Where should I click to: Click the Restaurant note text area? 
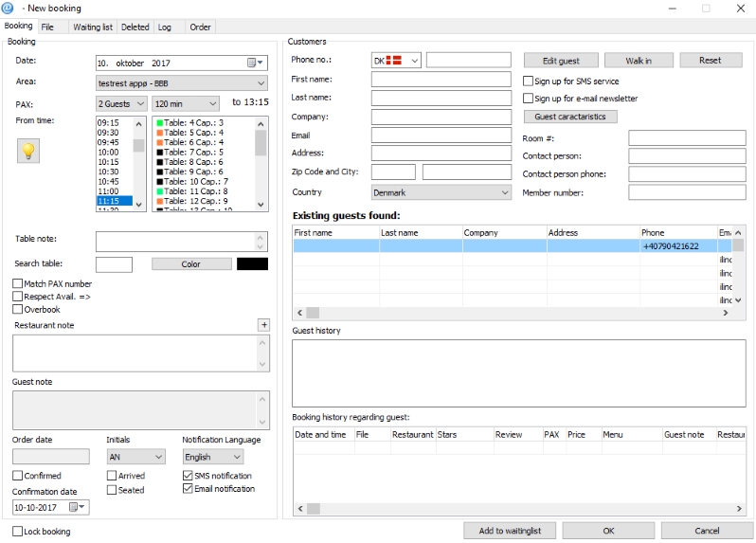[141, 353]
